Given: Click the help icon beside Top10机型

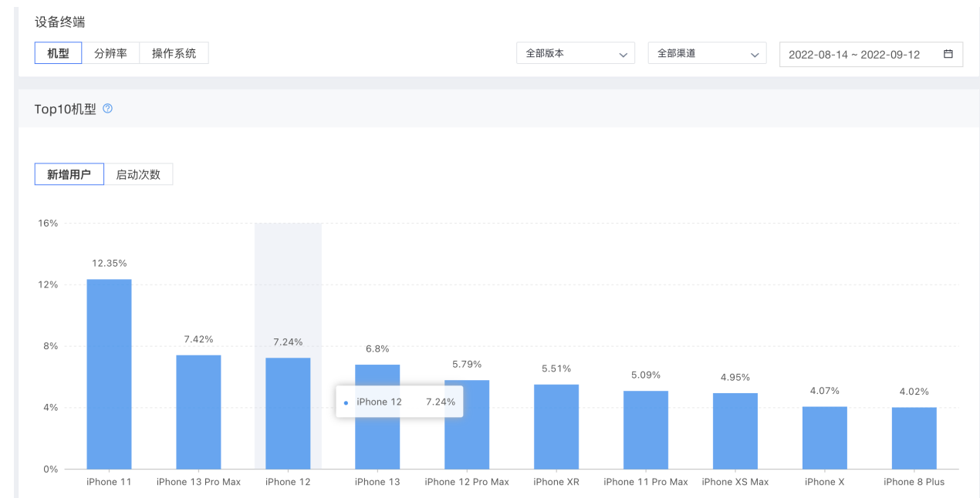Looking at the screenshot, I should tap(107, 109).
